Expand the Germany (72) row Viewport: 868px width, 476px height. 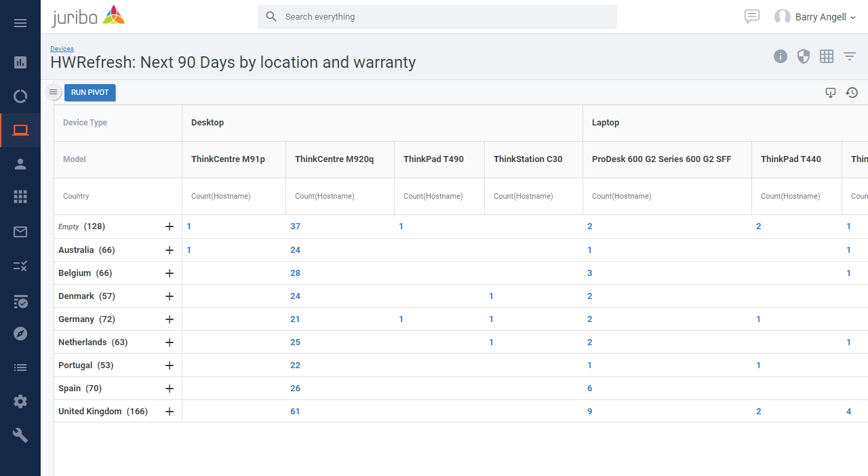point(170,319)
